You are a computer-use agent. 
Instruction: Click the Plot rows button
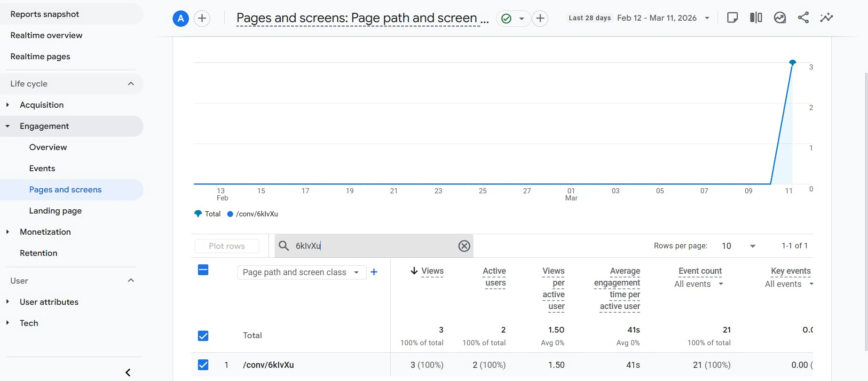pyautogui.click(x=227, y=246)
